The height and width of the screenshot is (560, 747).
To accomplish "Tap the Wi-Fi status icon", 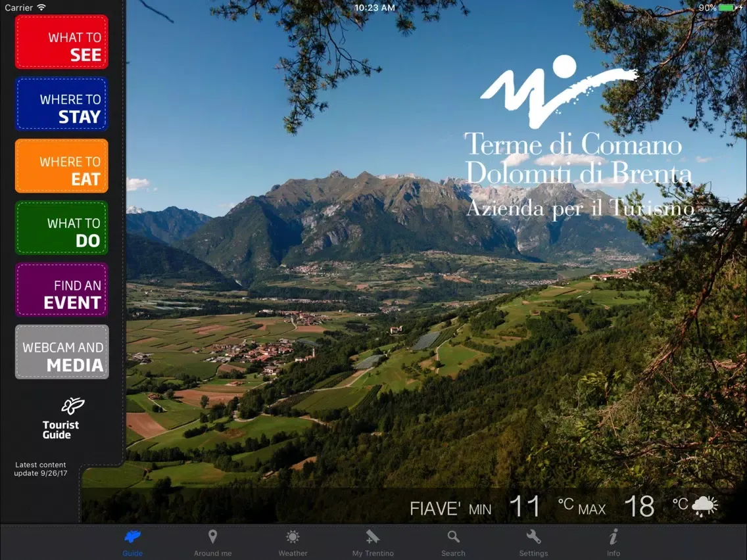I will 41,7.
